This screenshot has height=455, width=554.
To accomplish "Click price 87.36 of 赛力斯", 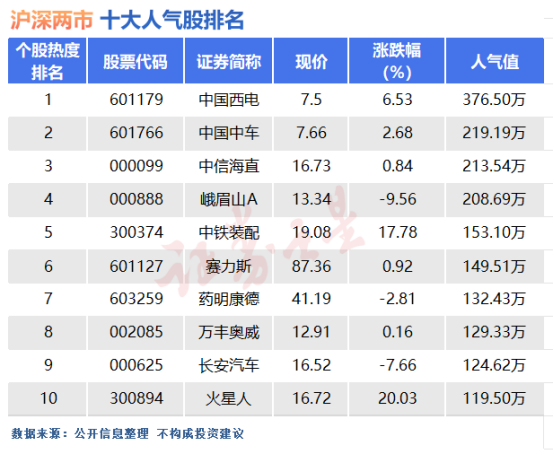I will coord(311,266).
